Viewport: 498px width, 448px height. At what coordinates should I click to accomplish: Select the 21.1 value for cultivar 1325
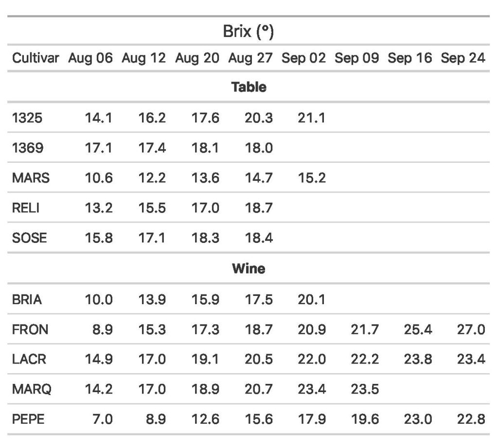coord(312,118)
